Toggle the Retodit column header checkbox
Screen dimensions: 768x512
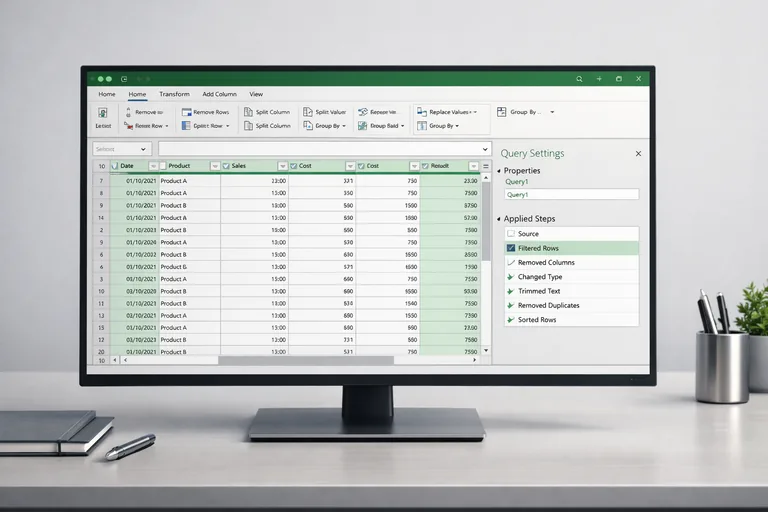pos(425,166)
